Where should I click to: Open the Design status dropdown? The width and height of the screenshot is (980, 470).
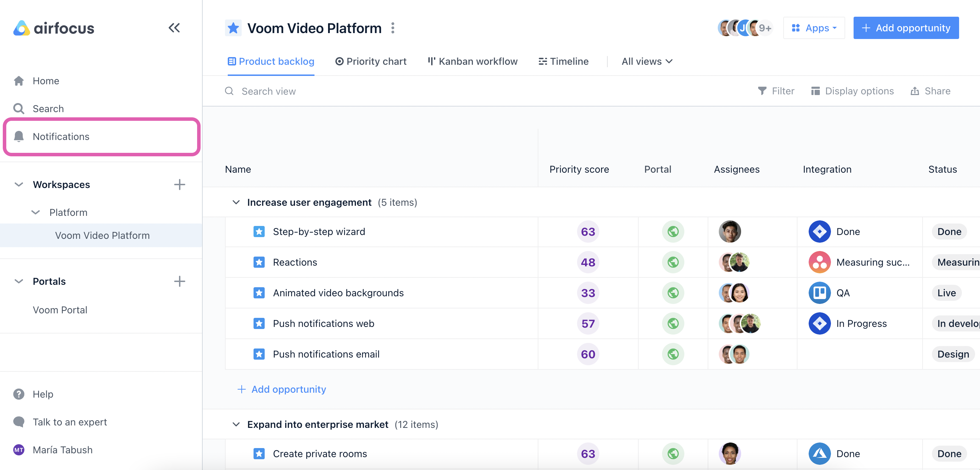click(x=953, y=354)
